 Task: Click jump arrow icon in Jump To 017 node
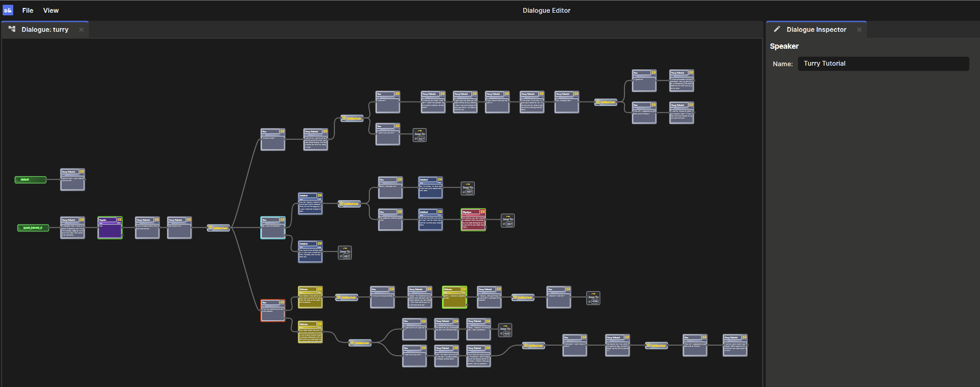coord(420,131)
